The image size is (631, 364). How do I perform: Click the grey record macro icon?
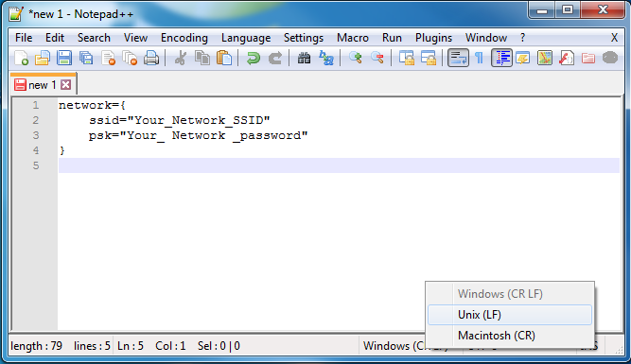click(610, 58)
